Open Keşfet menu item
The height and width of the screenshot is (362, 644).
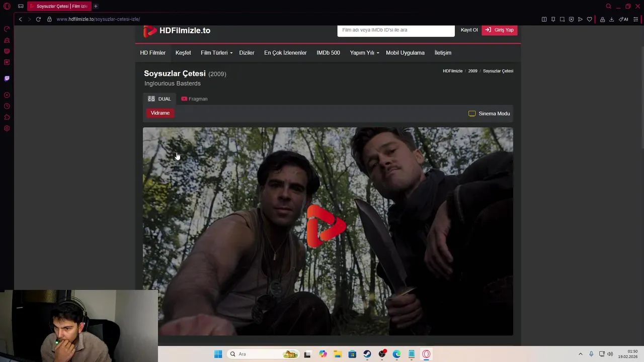tap(183, 53)
